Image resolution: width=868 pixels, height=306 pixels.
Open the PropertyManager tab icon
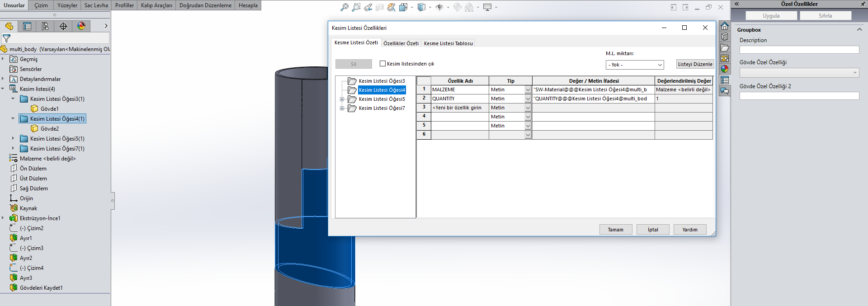(x=27, y=26)
